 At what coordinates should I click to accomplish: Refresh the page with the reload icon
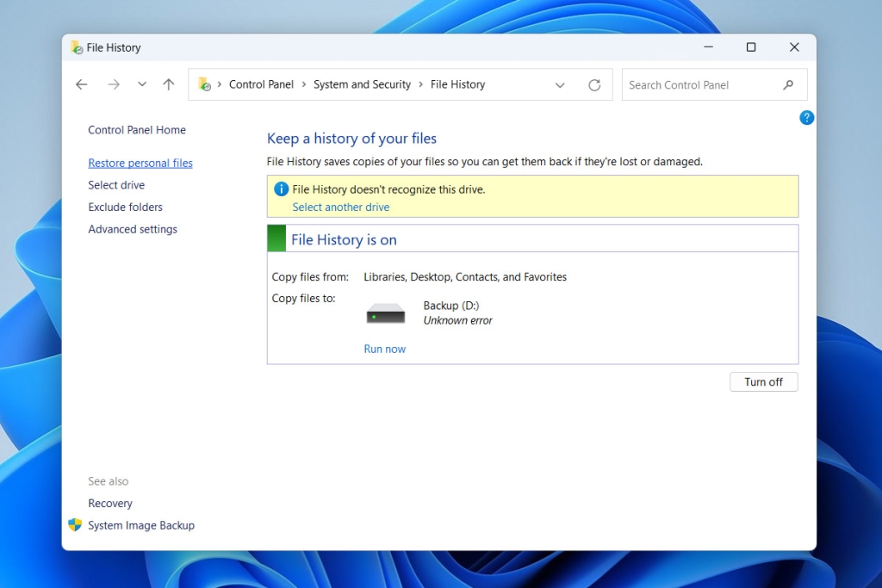(x=594, y=84)
